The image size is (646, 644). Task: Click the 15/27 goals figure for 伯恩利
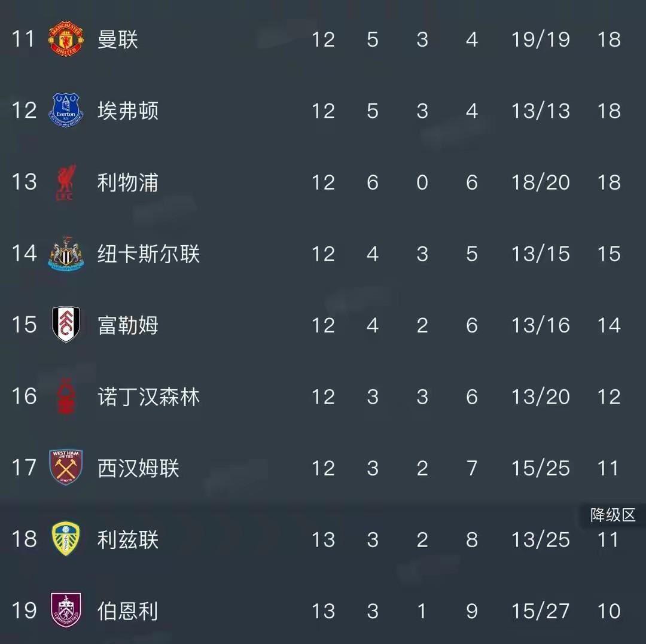540,611
